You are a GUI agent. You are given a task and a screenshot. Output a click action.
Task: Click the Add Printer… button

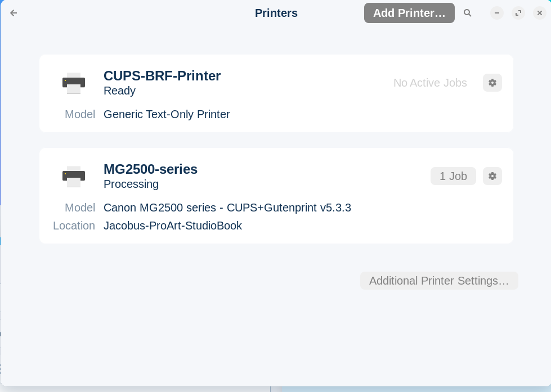[409, 13]
